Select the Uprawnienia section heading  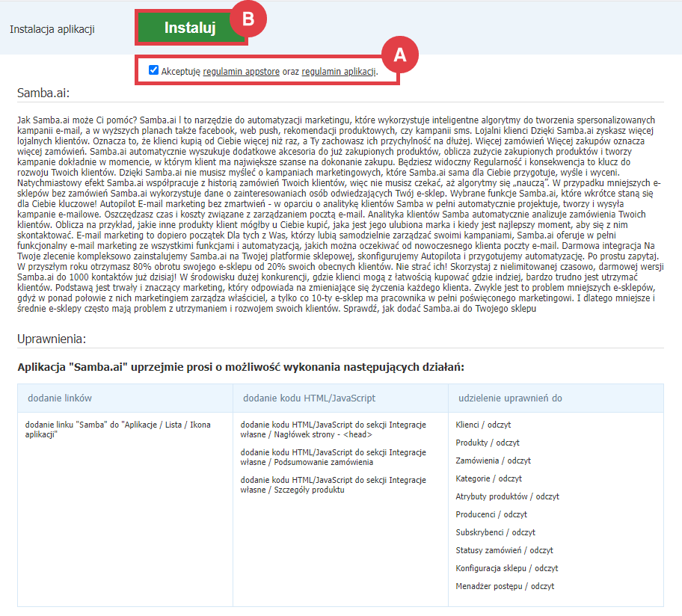click(52, 339)
